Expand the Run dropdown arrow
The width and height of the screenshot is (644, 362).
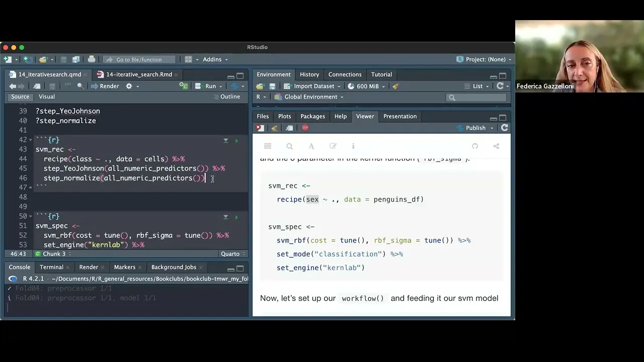220,86
